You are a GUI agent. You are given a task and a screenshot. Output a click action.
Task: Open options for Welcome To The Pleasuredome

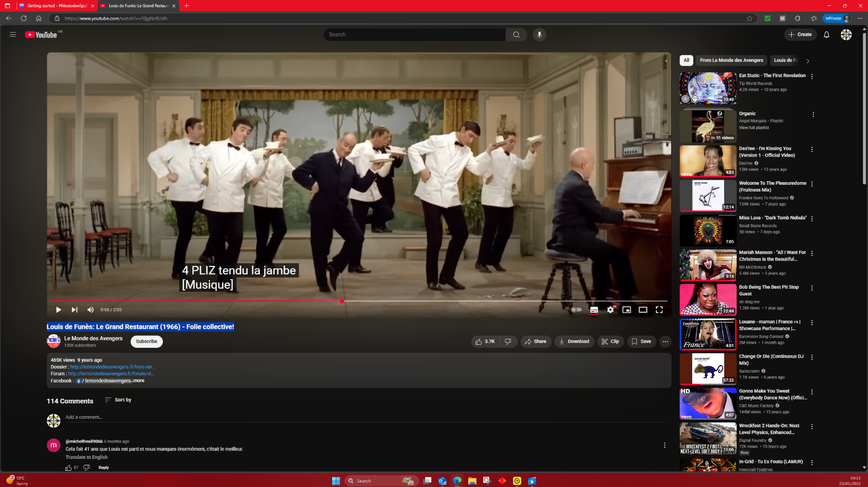812,184
